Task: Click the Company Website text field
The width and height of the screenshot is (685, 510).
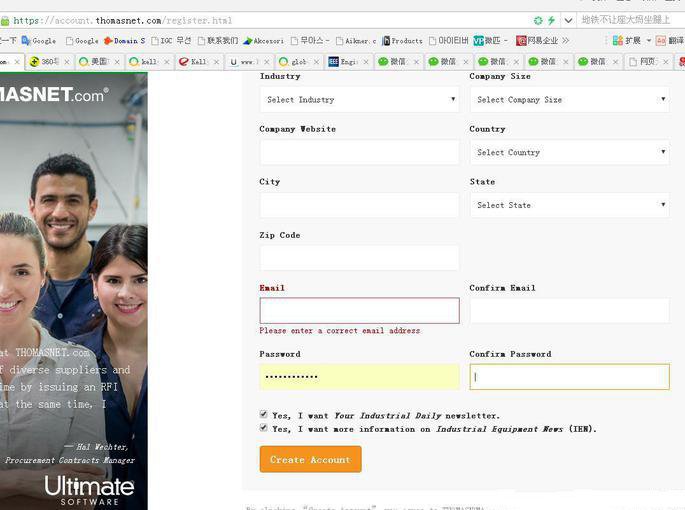Action: tap(359, 152)
